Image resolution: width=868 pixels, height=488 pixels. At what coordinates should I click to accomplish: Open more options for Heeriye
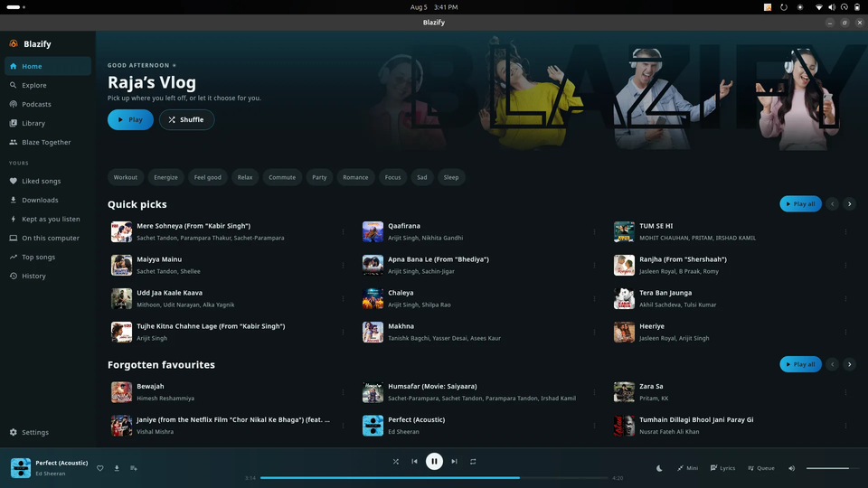pos(846,332)
